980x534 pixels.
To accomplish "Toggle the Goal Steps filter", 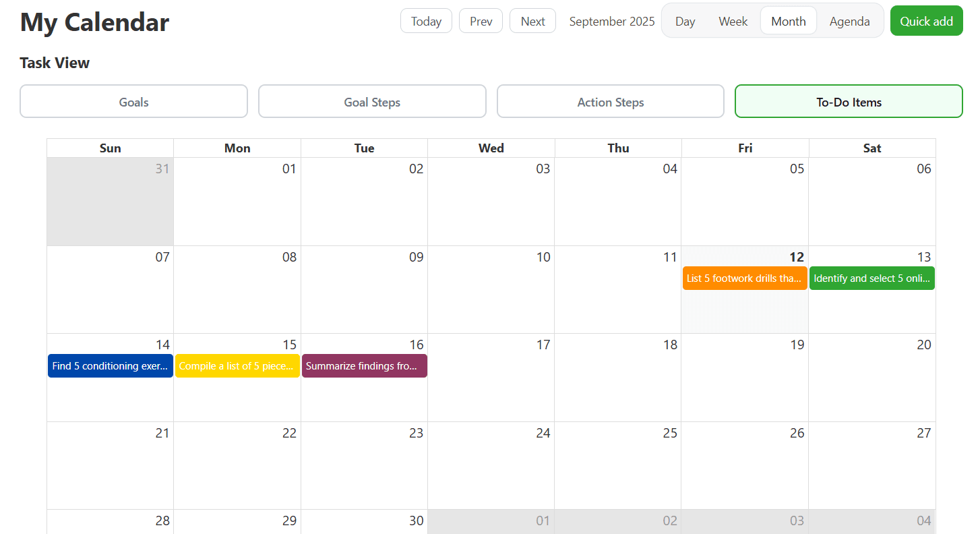I will [x=372, y=102].
